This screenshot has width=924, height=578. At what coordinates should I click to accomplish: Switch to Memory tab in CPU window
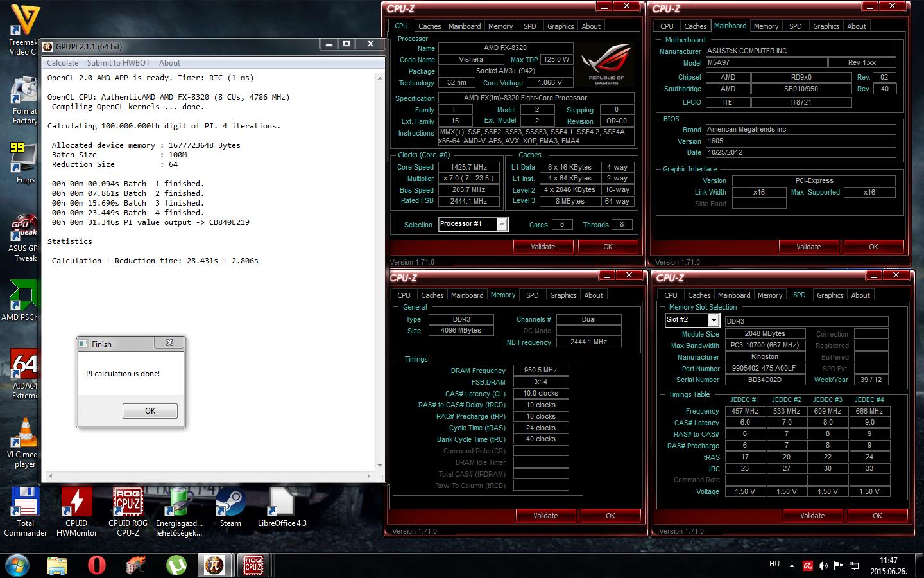501,26
